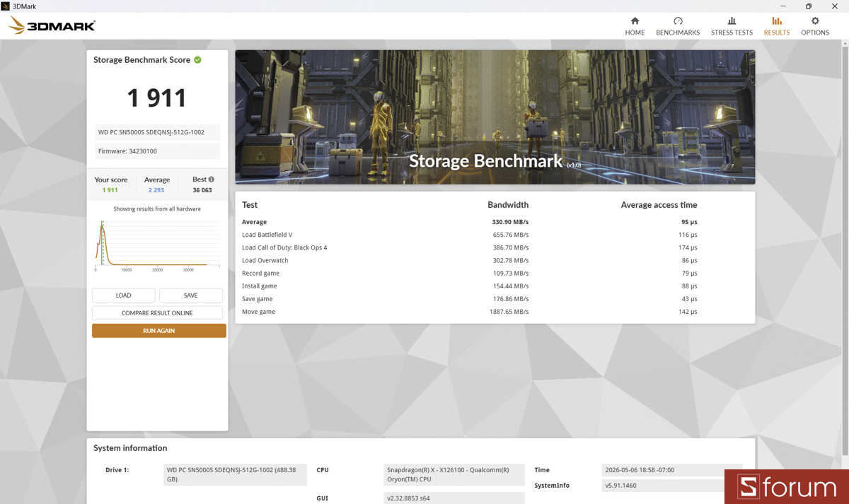This screenshot has width=849, height=504.
Task: Click Firmware: 34230100 field
Action: (x=157, y=151)
